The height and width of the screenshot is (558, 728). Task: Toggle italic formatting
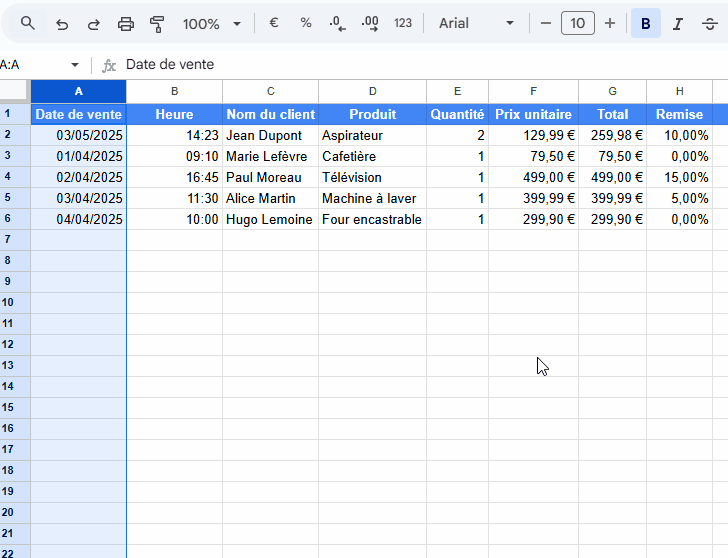[x=678, y=23]
